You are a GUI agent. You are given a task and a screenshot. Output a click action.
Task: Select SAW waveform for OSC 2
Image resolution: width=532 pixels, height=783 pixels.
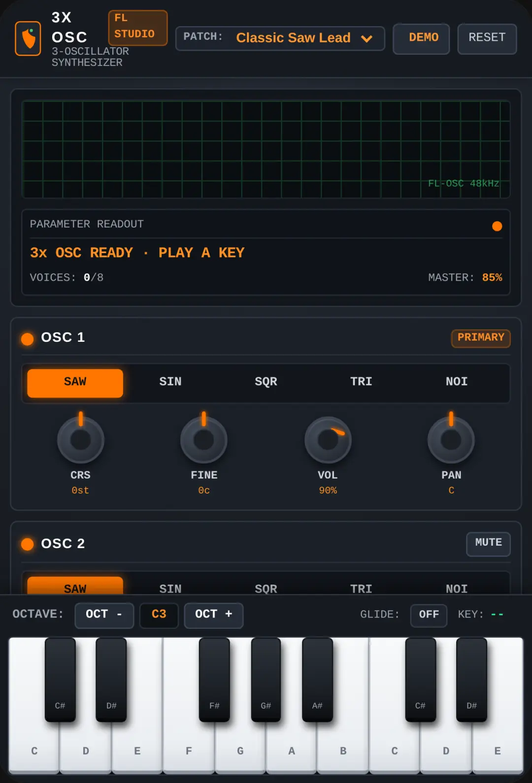click(x=75, y=586)
